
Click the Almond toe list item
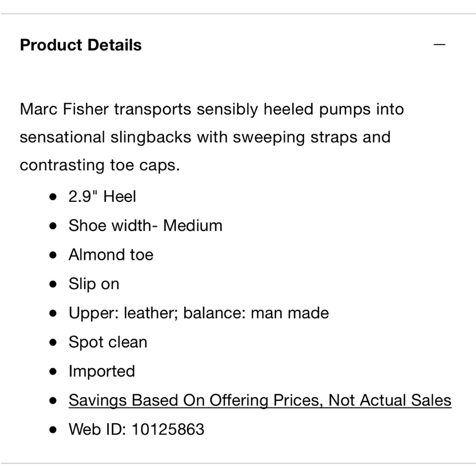coord(111,254)
